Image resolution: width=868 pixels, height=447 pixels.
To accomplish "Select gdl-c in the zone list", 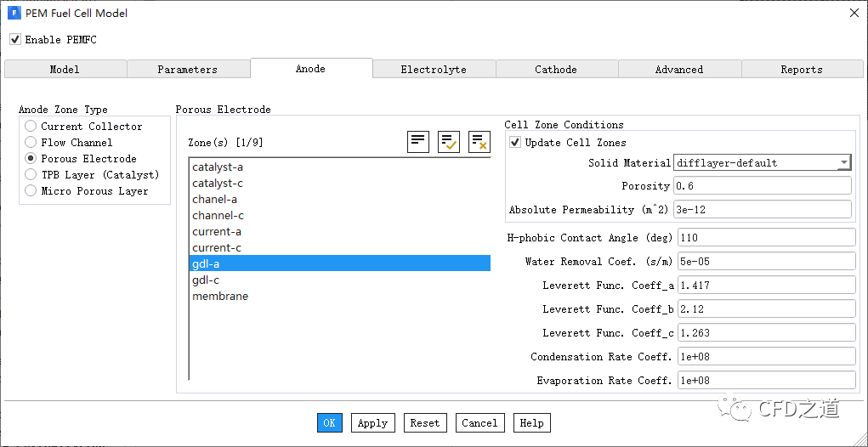I will tap(206, 280).
